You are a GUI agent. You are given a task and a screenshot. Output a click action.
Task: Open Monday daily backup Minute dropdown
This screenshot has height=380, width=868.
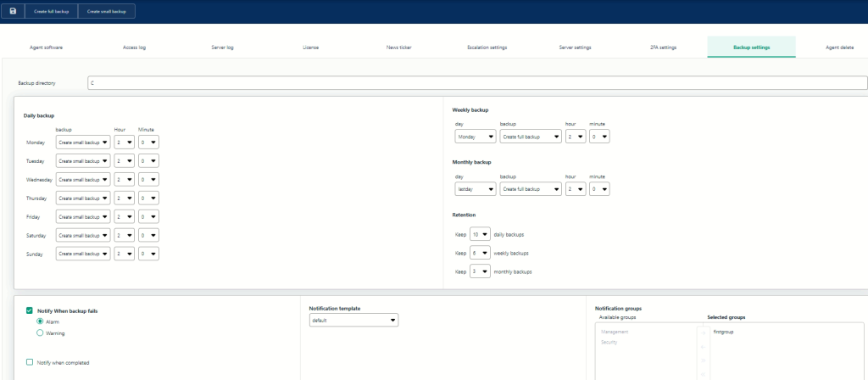149,142
